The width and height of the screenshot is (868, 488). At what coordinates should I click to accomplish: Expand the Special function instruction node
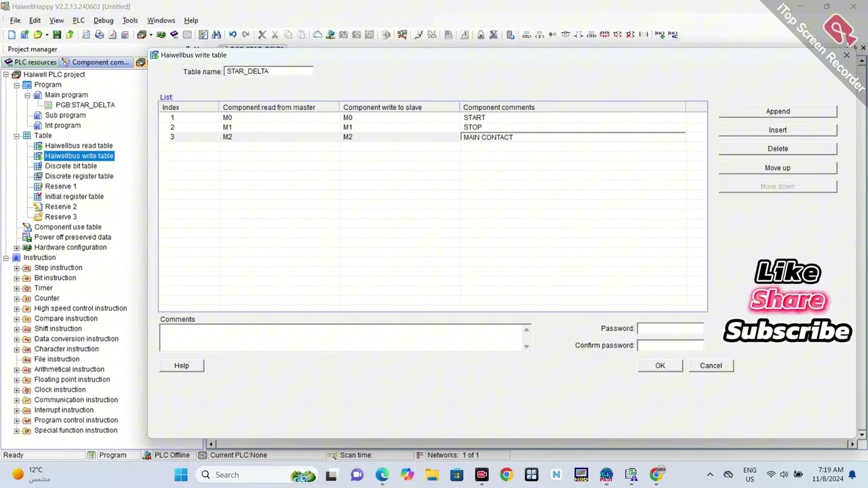click(17, 430)
